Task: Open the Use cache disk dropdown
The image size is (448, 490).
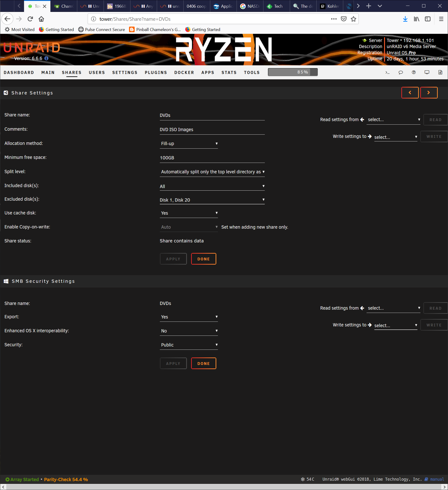Action: (189, 213)
